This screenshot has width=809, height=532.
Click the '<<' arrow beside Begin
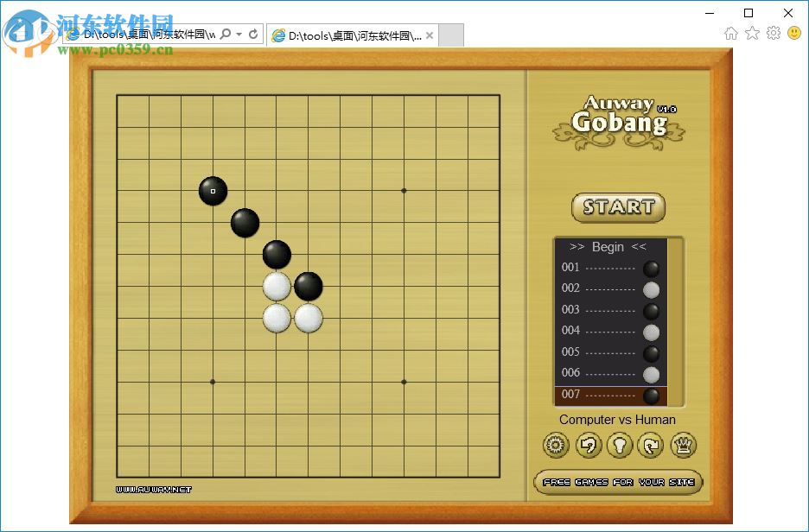point(640,247)
